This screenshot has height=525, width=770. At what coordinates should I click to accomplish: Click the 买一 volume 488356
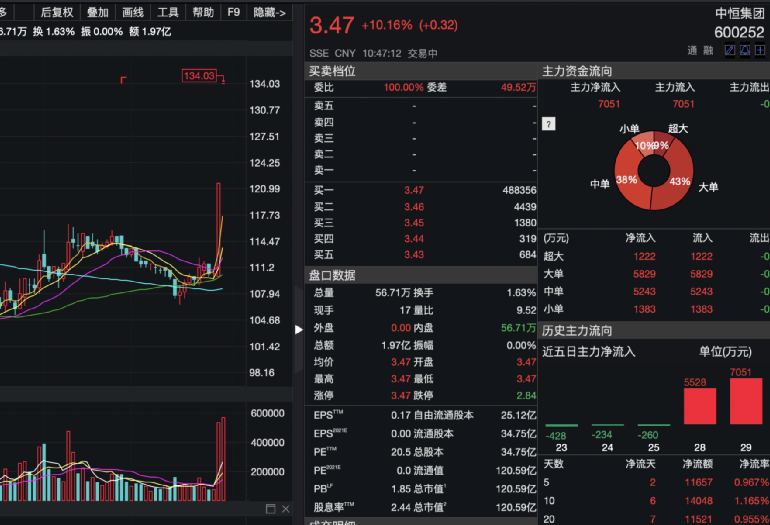pos(520,190)
